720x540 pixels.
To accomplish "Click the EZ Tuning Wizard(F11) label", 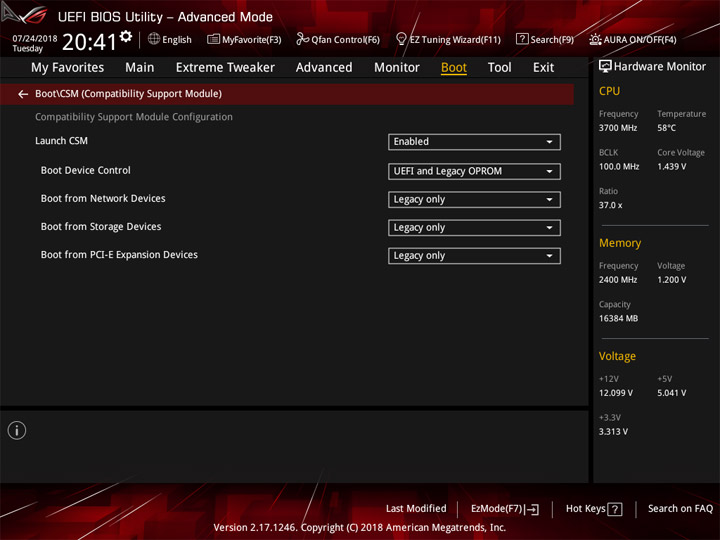I will (x=455, y=40).
